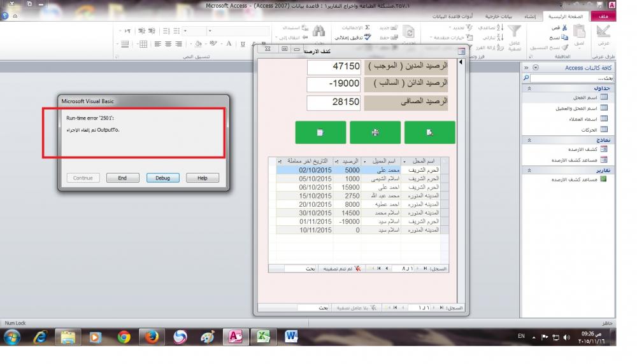The height and width of the screenshot is (364, 637).
Task: Collapse the navigation pane with double chevron
Action: coord(527,67)
